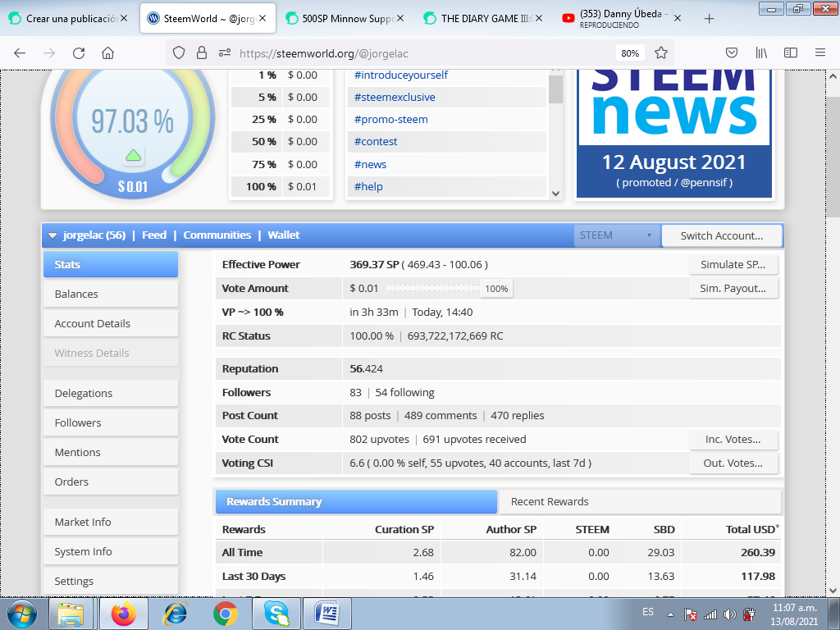Go back with the browser back arrow
840x630 pixels.
pos(20,53)
